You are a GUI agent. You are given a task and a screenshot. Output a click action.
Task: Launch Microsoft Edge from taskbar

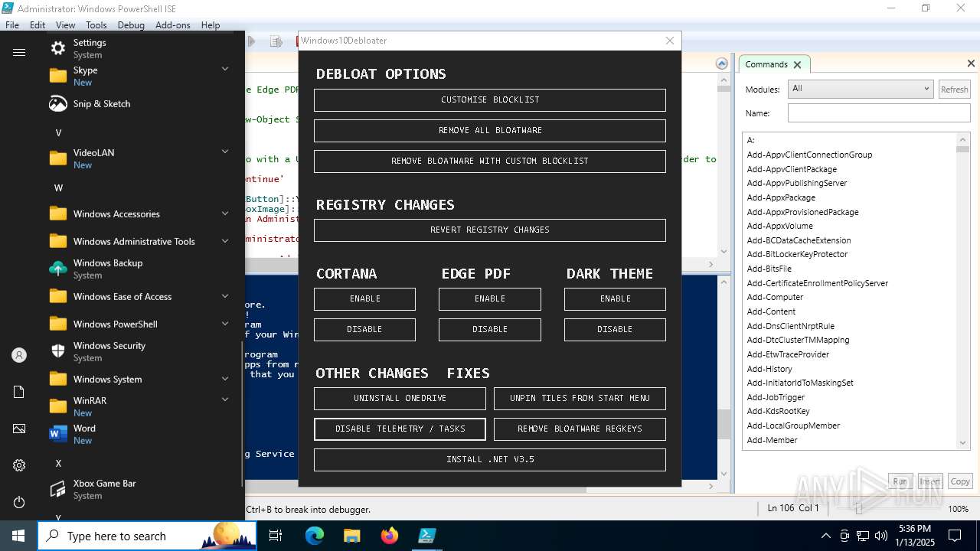[x=315, y=536]
